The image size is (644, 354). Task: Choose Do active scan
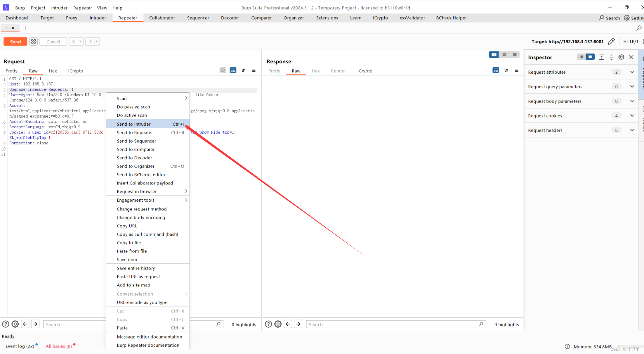click(x=148, y=115)
